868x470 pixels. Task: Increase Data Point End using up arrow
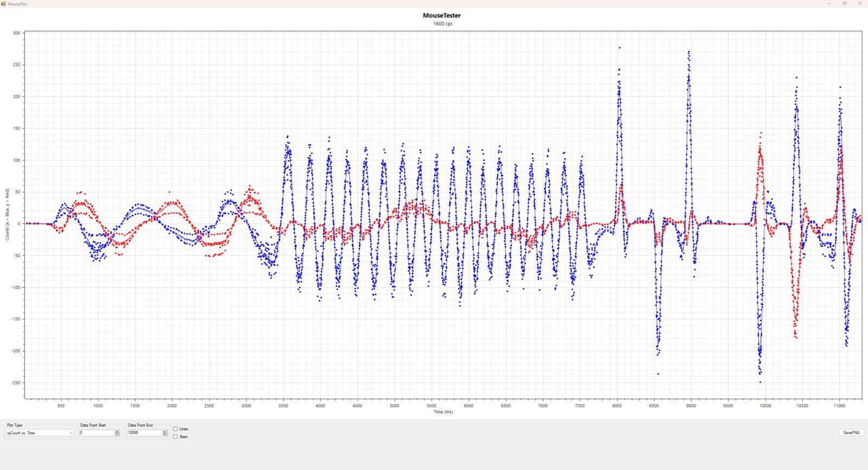coord(165,432)
